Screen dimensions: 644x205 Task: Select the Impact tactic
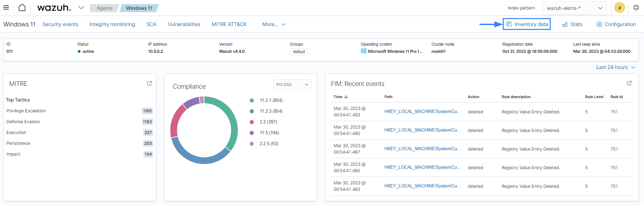point(13,154)
